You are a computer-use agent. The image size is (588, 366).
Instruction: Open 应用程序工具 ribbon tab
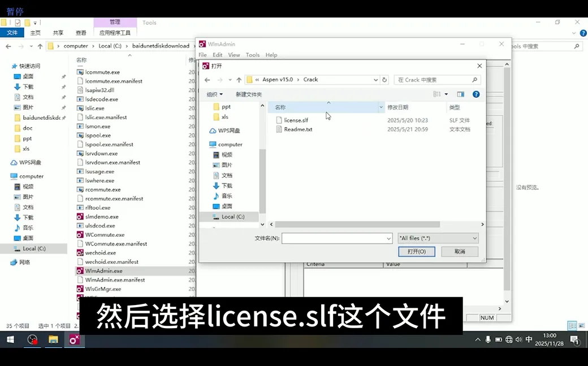pyautogui.click(x=115, y=33)
